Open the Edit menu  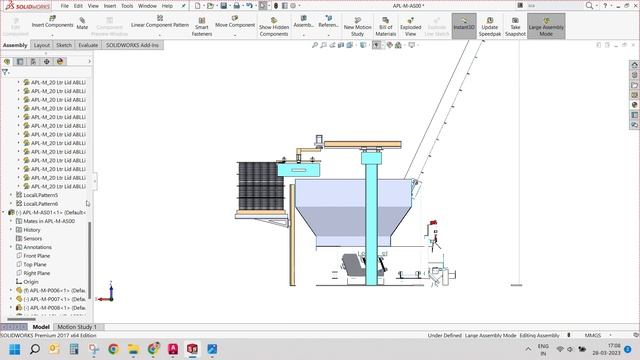[78, 6]
